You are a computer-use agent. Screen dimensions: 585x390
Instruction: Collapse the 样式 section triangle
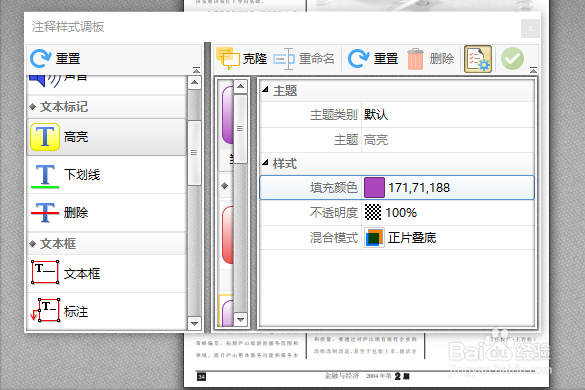click(265, 162)
